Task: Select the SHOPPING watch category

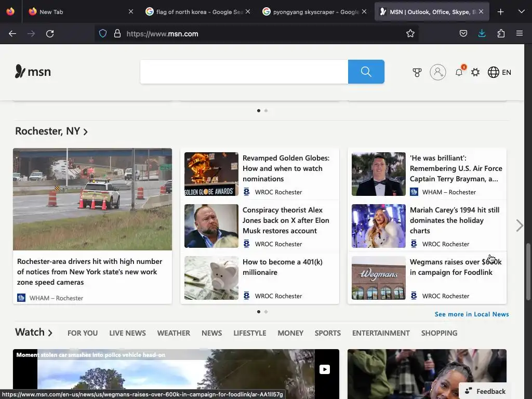Action: click(x=440, y=333)
